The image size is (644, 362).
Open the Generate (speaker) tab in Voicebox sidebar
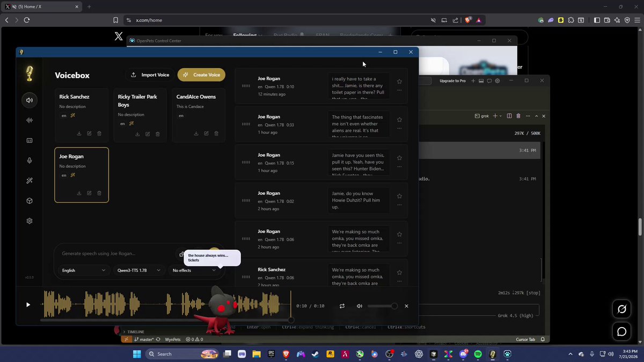pos(30,100)
